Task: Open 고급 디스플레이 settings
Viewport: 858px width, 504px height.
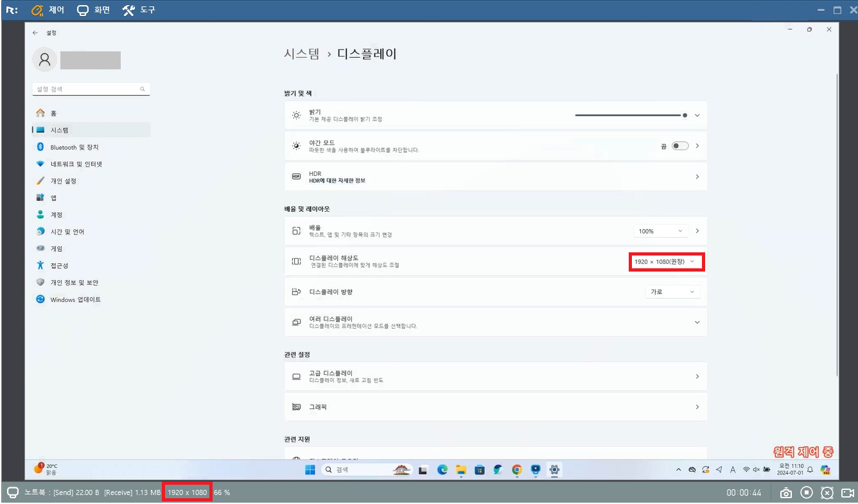Action: pyautogui.click(x=495, y=376)
